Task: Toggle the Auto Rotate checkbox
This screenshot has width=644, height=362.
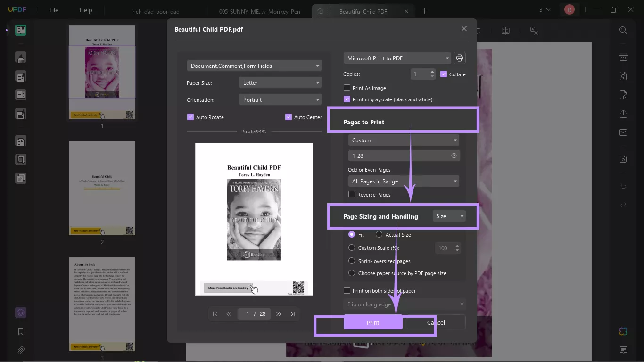Action: coord(190,117)
